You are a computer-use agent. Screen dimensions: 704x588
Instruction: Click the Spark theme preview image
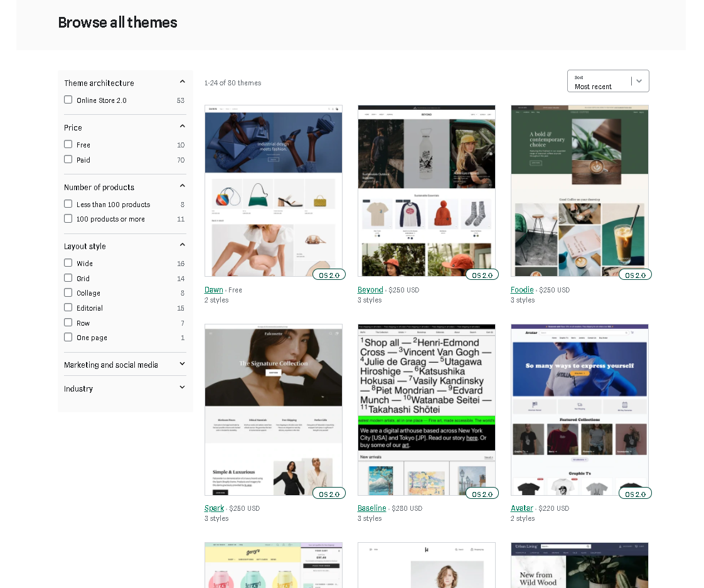(273, 409)
